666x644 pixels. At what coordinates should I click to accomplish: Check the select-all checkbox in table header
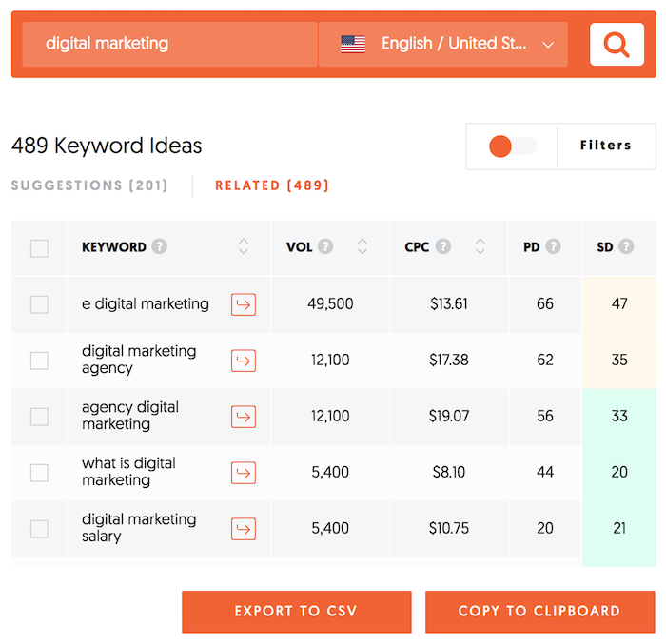[x=39, y=248]
